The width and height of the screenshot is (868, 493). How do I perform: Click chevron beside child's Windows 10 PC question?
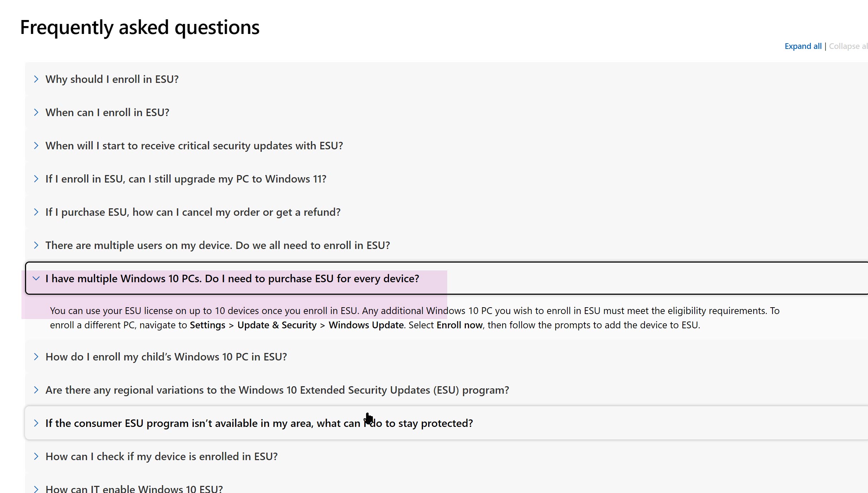coord(36,357)
